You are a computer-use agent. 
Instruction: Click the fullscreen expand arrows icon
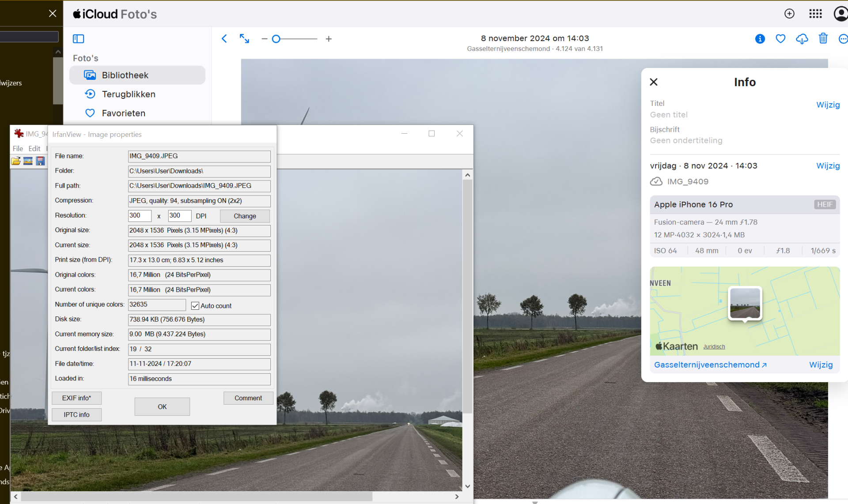point(244,39)
